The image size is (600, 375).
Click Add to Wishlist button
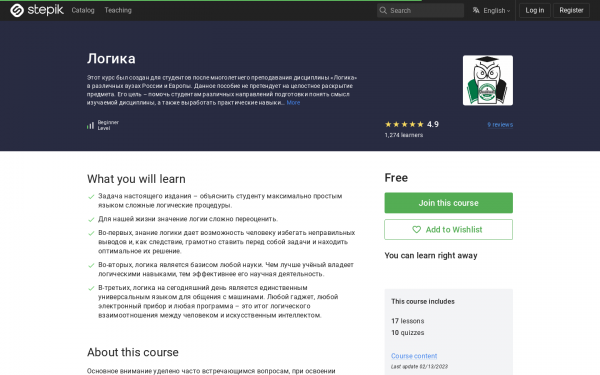pos(448,230)
